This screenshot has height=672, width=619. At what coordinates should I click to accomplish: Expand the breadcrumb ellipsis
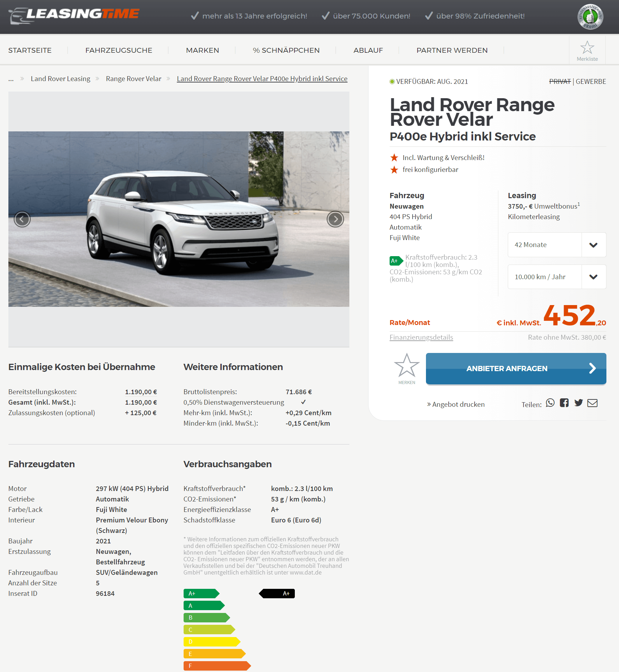coord(11,79)
